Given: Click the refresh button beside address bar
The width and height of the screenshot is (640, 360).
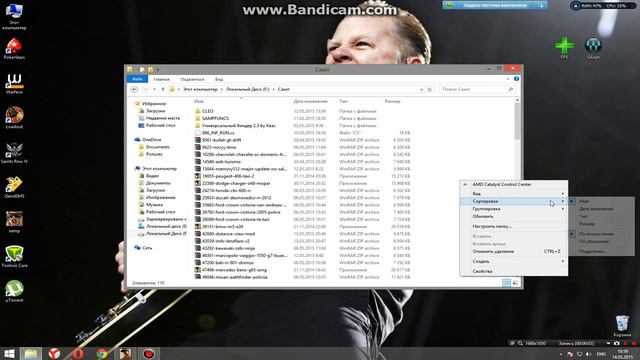Looking at the screenshot, I should click(x=429, y=89).
